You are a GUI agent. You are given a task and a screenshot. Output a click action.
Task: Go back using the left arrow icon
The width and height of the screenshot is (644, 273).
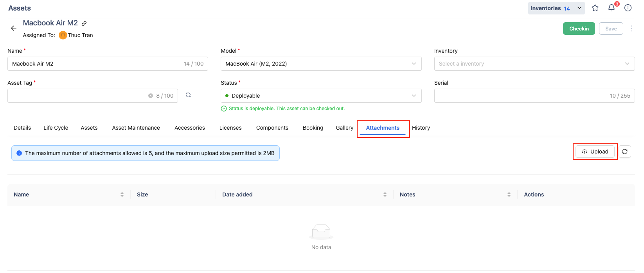pos(14,28)
